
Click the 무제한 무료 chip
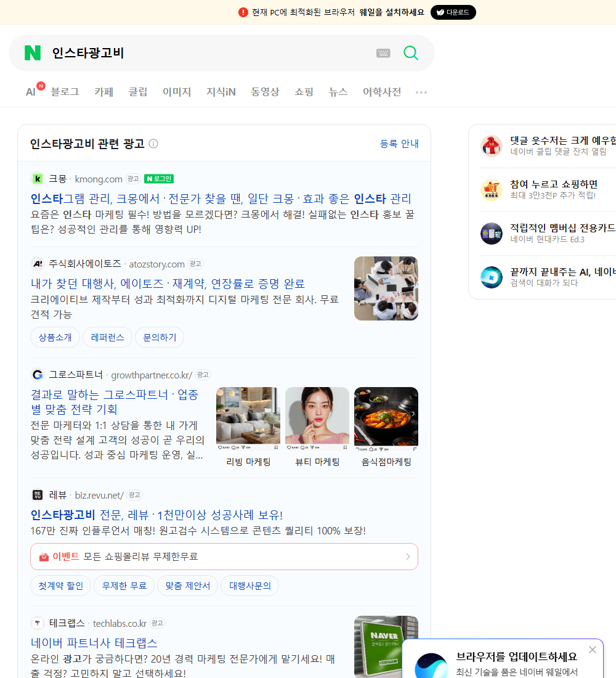(124, 586)
